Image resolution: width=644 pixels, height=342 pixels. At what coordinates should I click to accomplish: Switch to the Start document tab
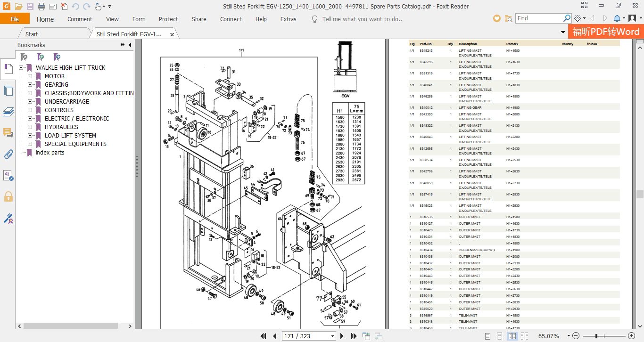click(32, 34)
